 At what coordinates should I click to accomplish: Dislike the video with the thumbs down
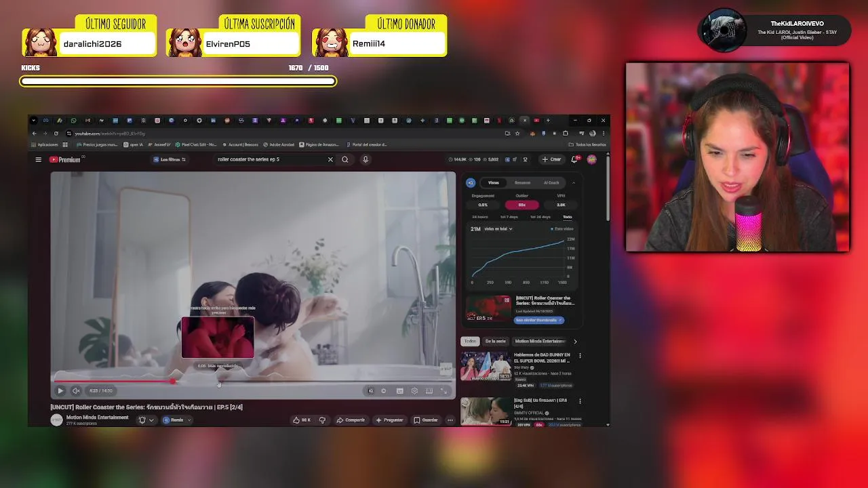[x=322, y=420]
